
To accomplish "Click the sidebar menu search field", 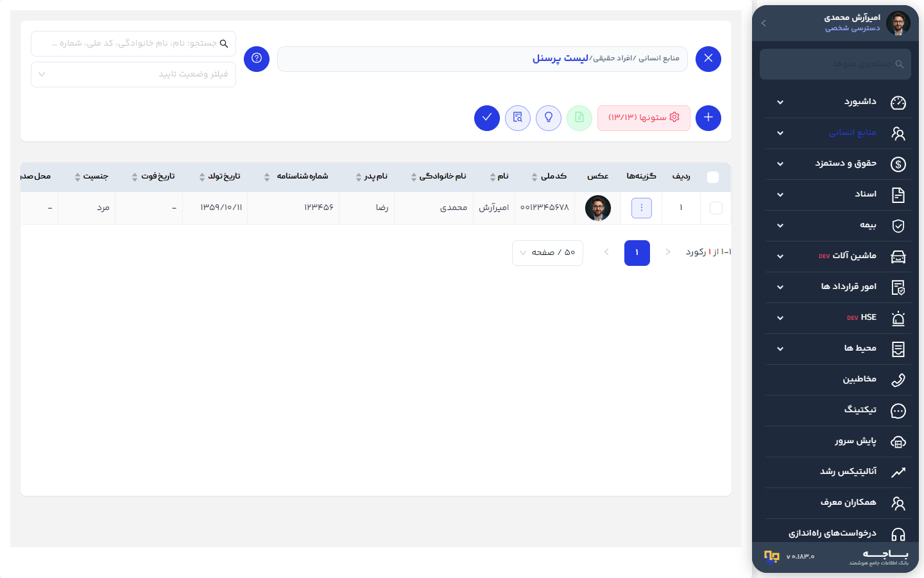I will pyautogui.click(x=835, y=64).
